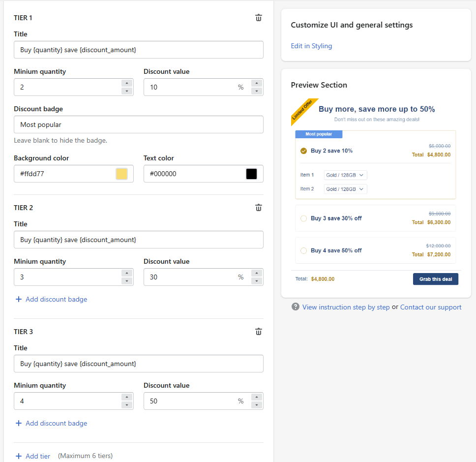This screenshot has width=476, height=462.
Task: Decrease Tier 2 discount value
Action: pyautogui.click(x=257, y=281)
